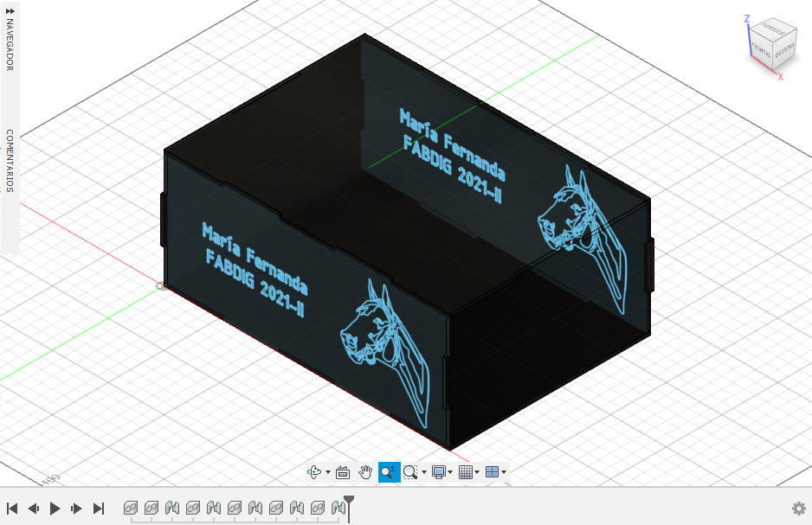Activate the Look At tool
Image resolution: width=812 pixels, height=525 pixels.
342,471
